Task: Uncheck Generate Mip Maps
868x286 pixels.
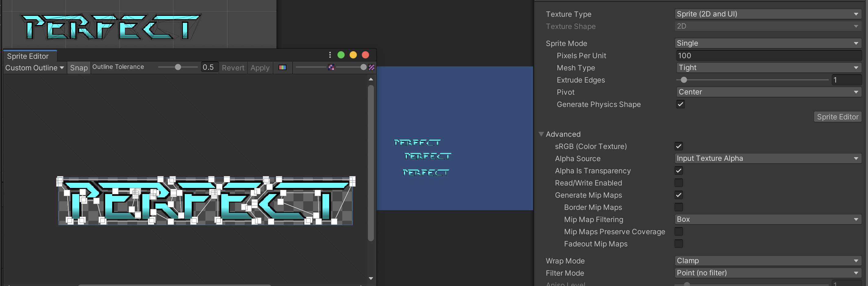Action: 678,195
